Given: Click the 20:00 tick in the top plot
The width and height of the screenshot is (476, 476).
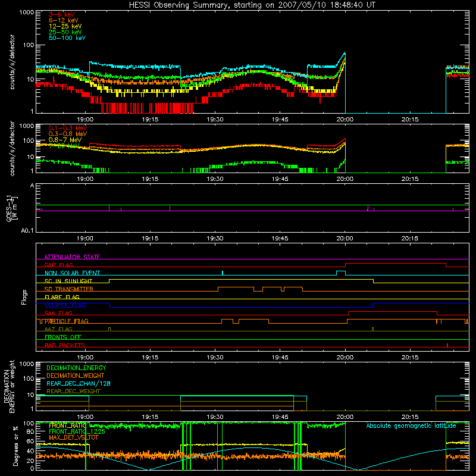Looking at the screenshot, I should pyautogui.click(x=345, y=120).
